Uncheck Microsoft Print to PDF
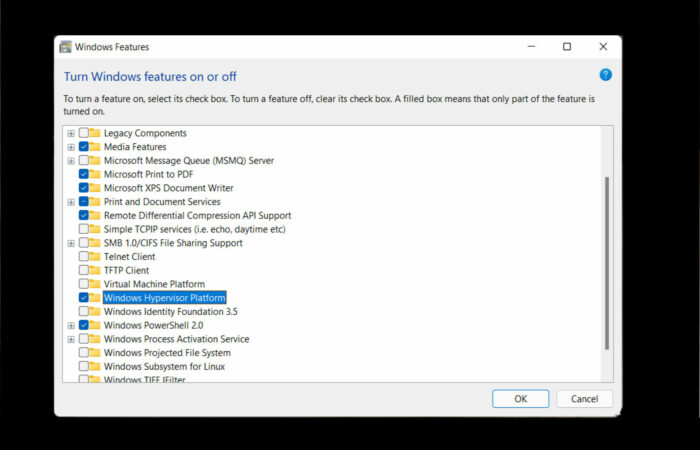 tap(83, 174)
